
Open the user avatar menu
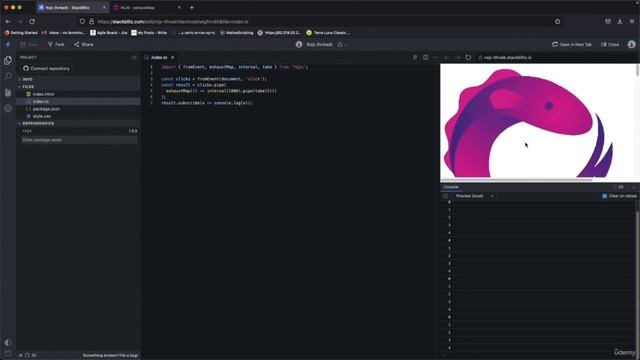click(631, 44)
